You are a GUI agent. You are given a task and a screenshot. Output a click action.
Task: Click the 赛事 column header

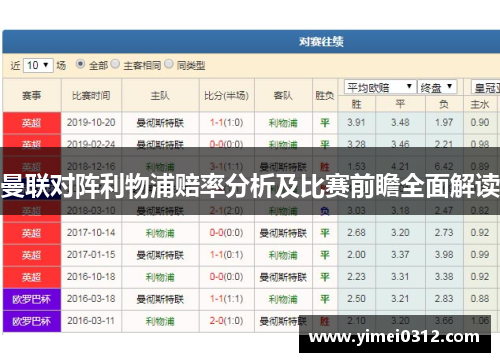tap(32, 96)
